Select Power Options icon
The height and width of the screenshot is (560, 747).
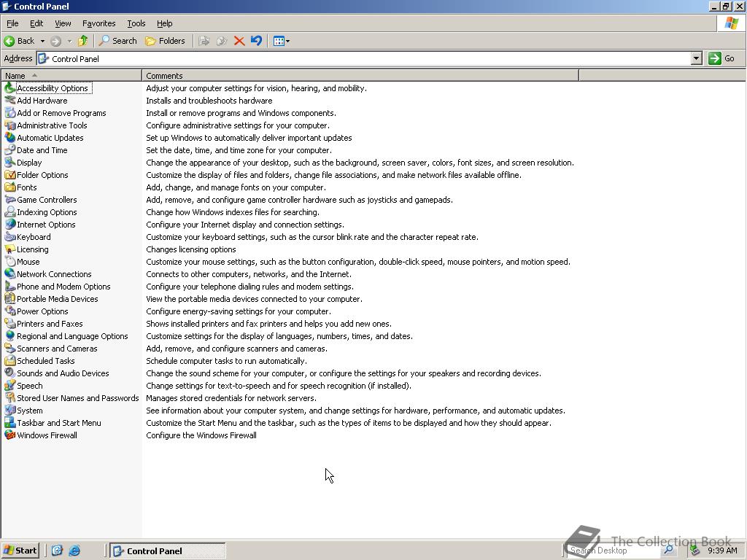point(10,311)
